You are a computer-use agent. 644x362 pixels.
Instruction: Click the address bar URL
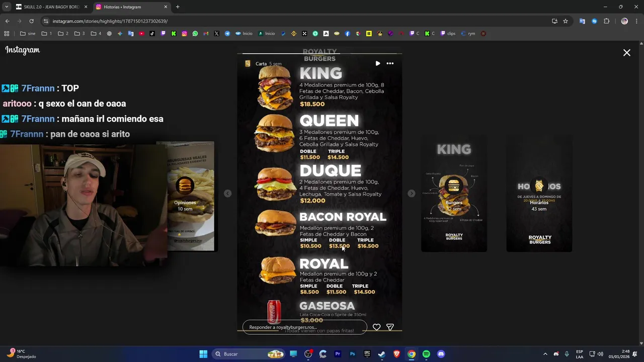click(x=110, y=21)
